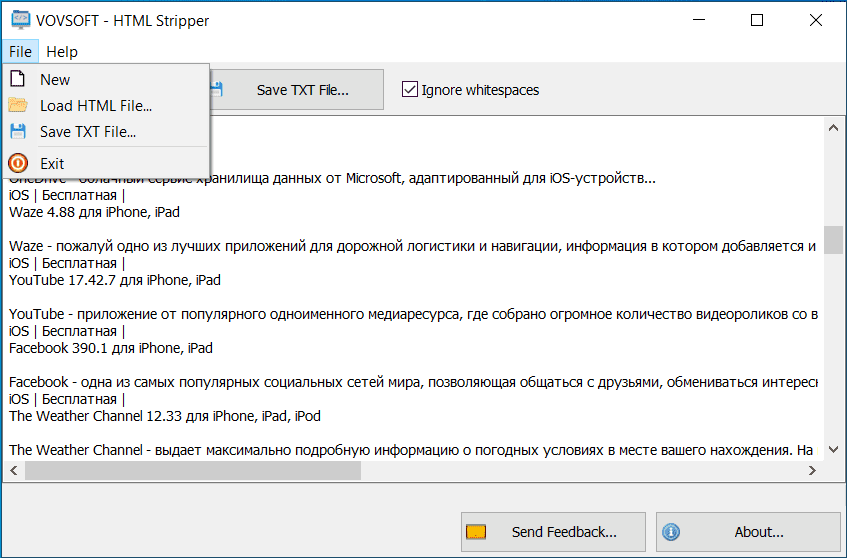Click the line 'Waze 4.88 для iPhone, iPad'
The height and width of the screenshot is (558, 847).
(95, 212)
